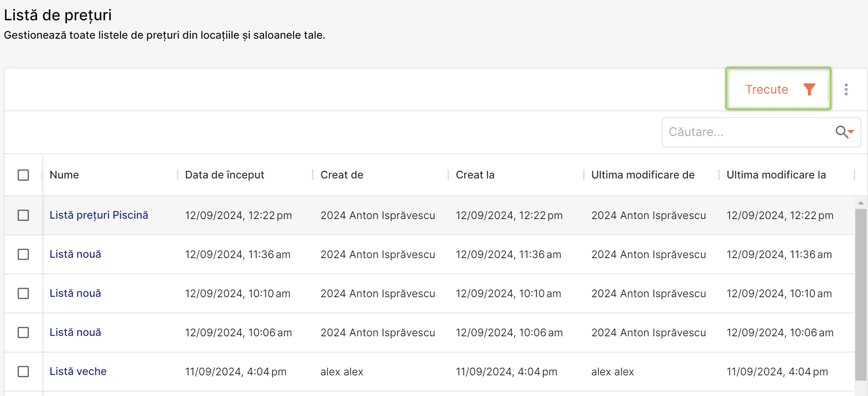Open Listă nouă created at 11:36 am

tap(75, 254)
